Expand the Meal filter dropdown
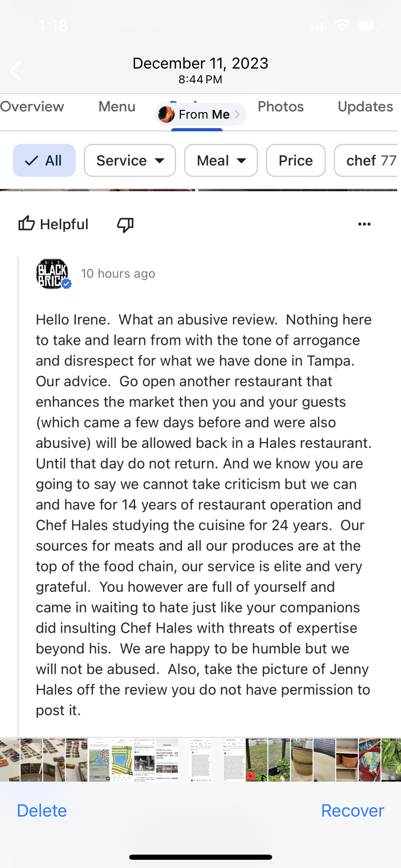Viewport: 401px width, 868px height. coord(221,160)
